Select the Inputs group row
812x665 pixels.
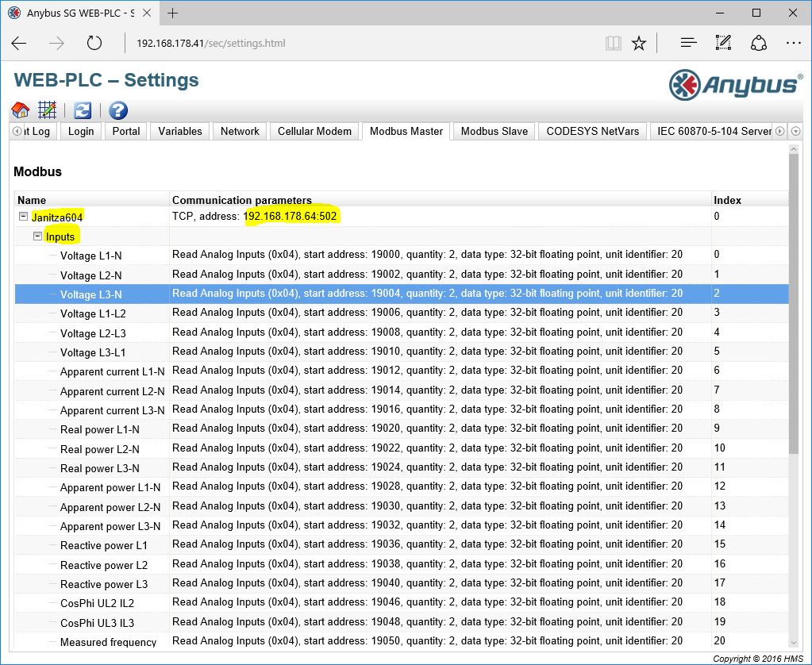click(402, 236)
